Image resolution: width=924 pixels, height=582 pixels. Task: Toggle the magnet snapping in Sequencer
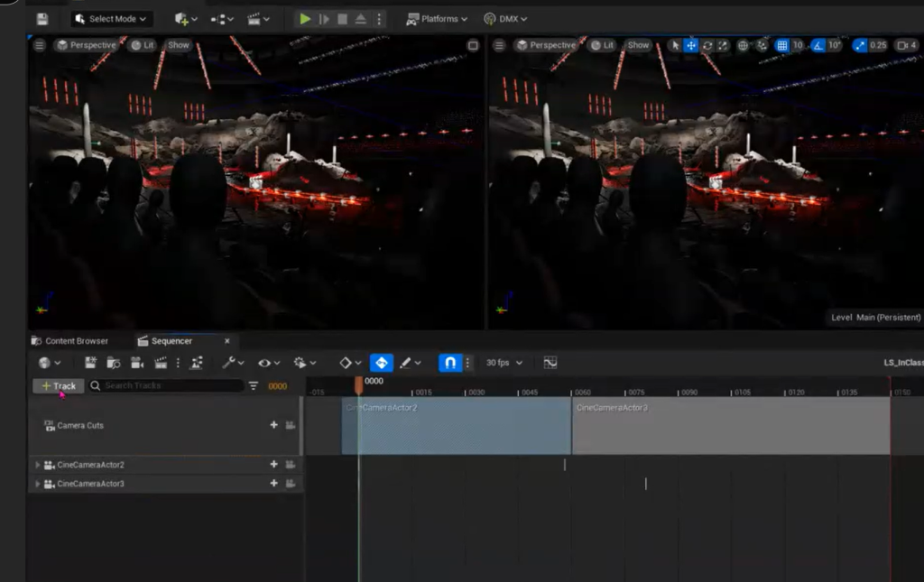(450, 363)
